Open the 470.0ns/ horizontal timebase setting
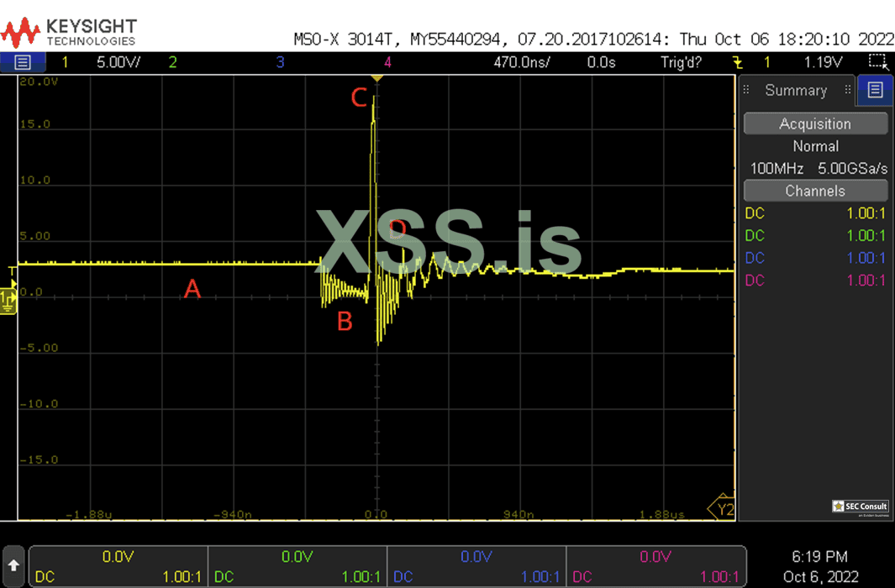The width and height of the screenshot is (895, 588). pyautogui.click(x=522, y=62)
